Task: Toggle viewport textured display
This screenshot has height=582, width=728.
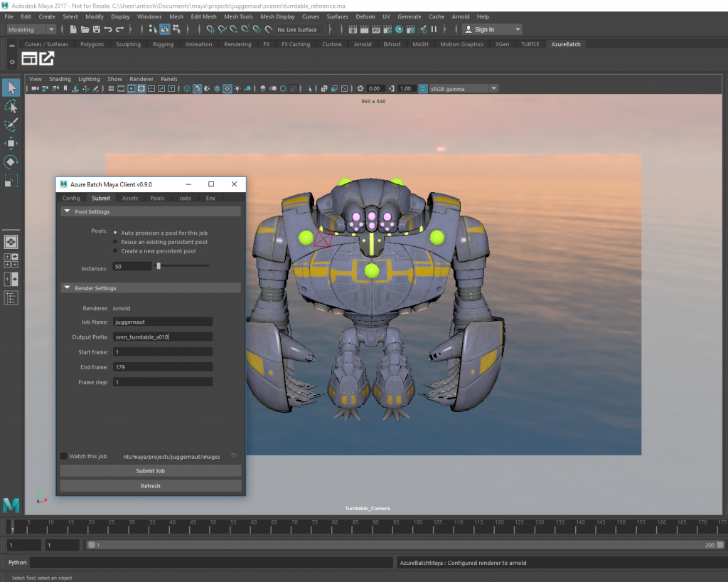Action: pos(227,89)
